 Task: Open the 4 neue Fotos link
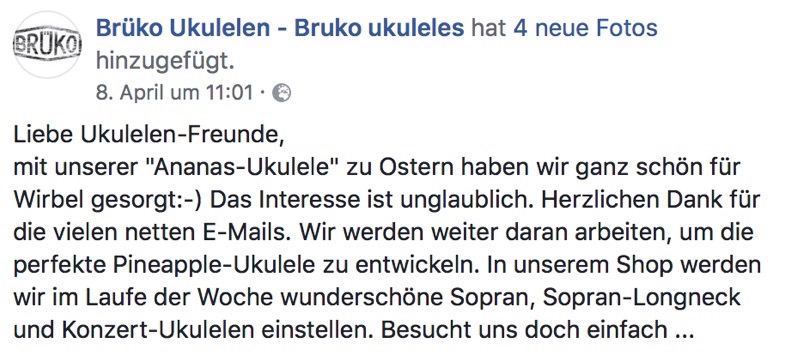tap(585, 28)
